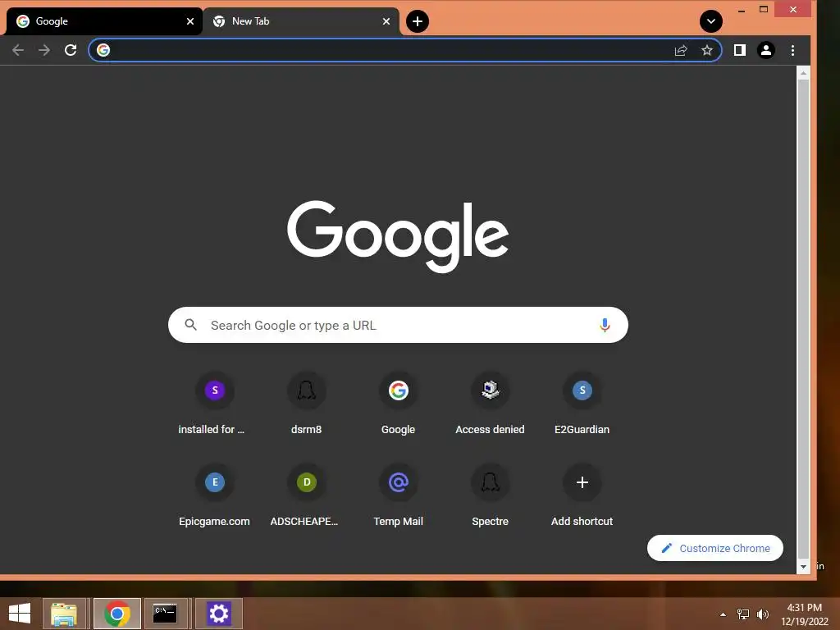The width and height of the screenshot is (840, 630).
Task: Click the Add shortcut tile
Action: 582,496
